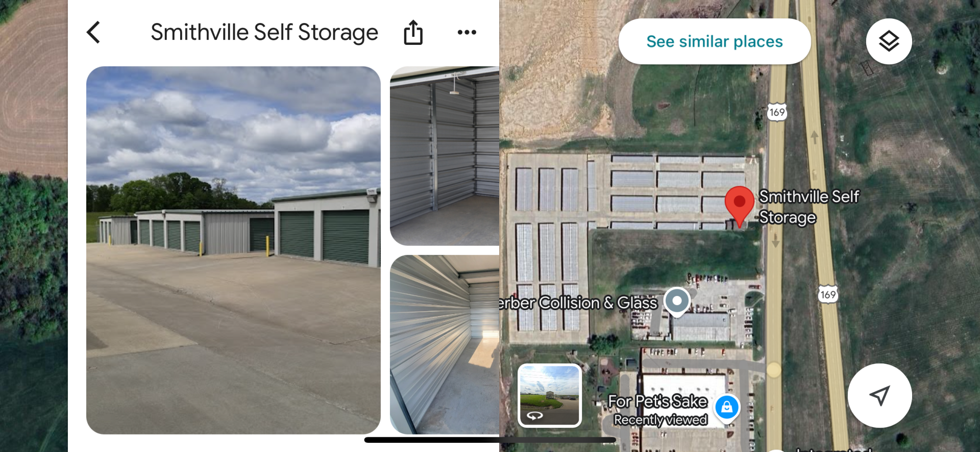Tap the home indicator bar at bottom
This screenshot has width=980, height=452.
coord(490,440)
